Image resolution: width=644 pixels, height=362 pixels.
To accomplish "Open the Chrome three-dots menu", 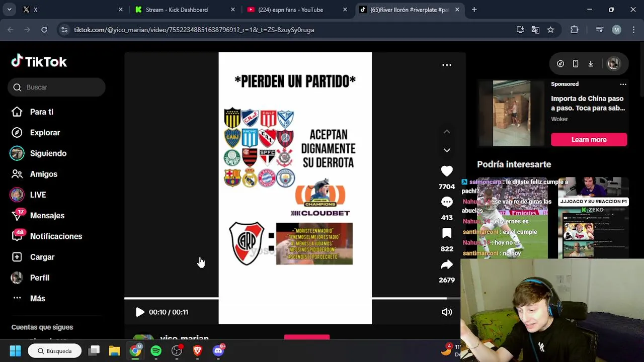I will (x=633, y=30).
